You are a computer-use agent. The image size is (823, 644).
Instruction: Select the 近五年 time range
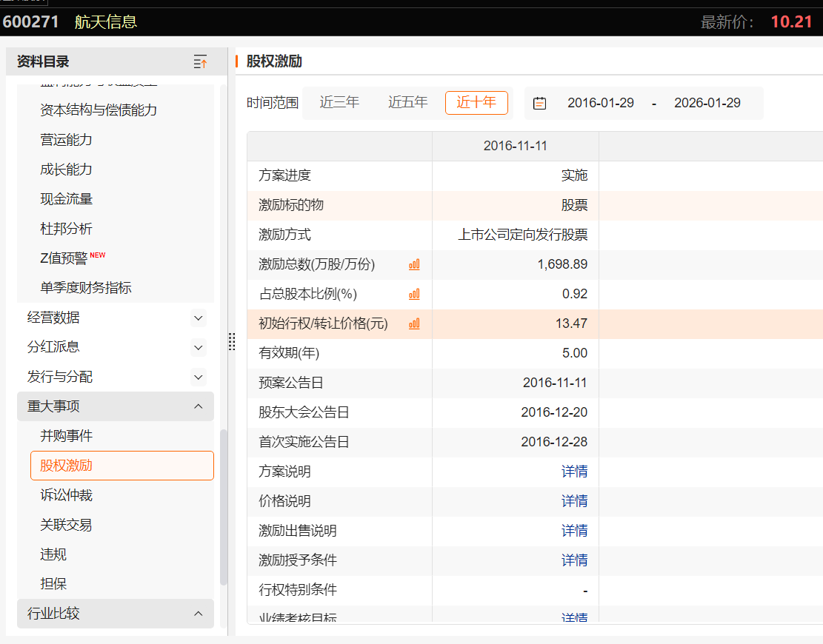pyautogui.click(x=407, y=103)
